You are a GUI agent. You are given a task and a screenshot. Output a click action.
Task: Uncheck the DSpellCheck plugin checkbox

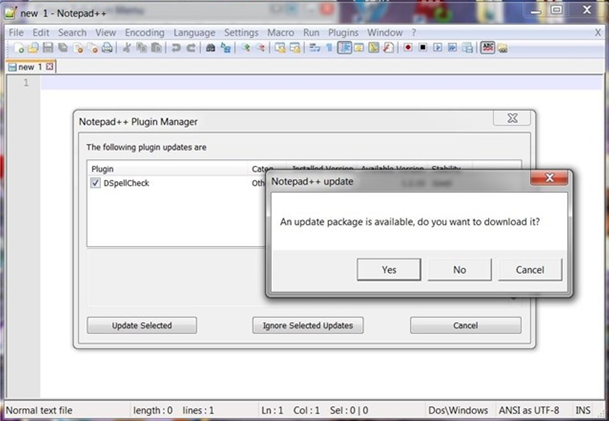(95, 183)
